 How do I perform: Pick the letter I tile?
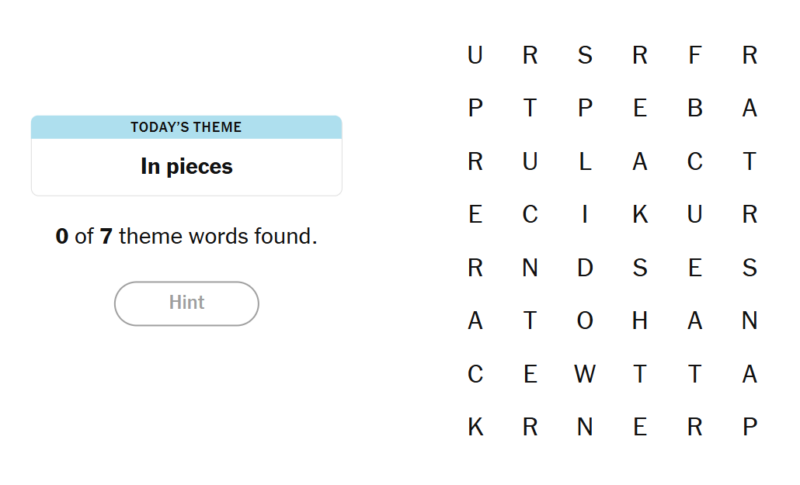coord(585,215)
